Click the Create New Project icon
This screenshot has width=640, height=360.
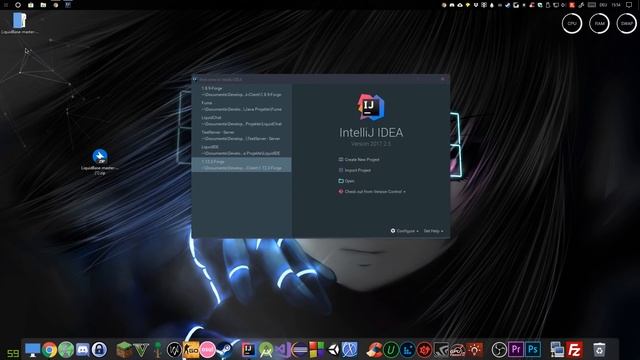(341, 160)
